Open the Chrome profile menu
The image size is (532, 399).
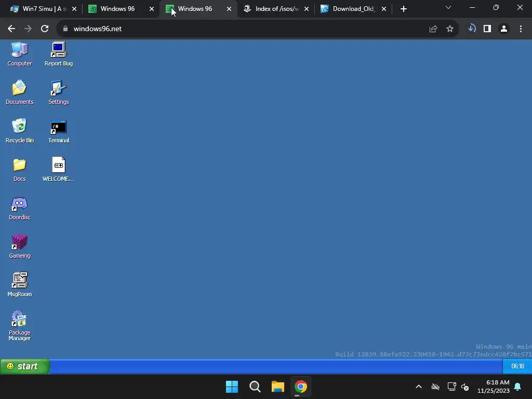(x=504, y=29)
